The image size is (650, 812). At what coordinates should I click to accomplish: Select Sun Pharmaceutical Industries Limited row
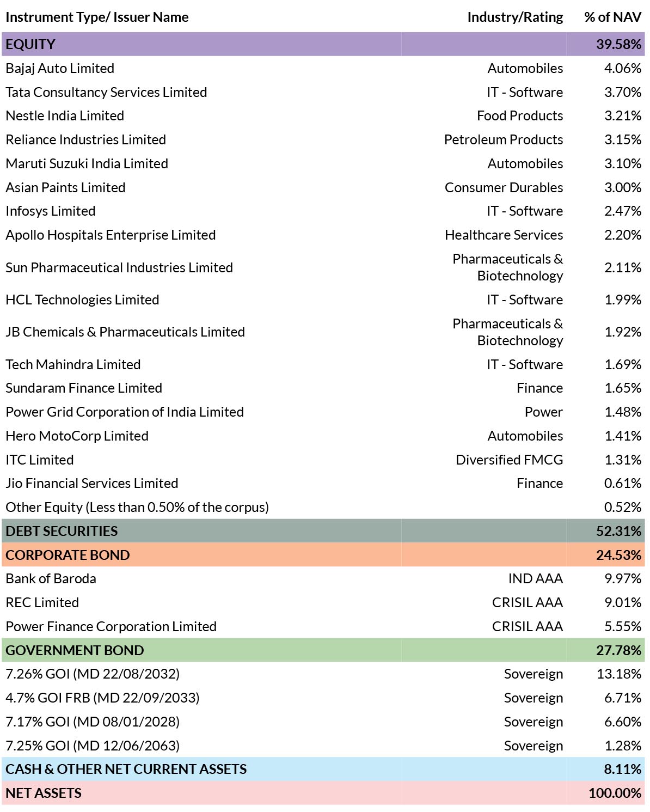click(x=323, y=267)
